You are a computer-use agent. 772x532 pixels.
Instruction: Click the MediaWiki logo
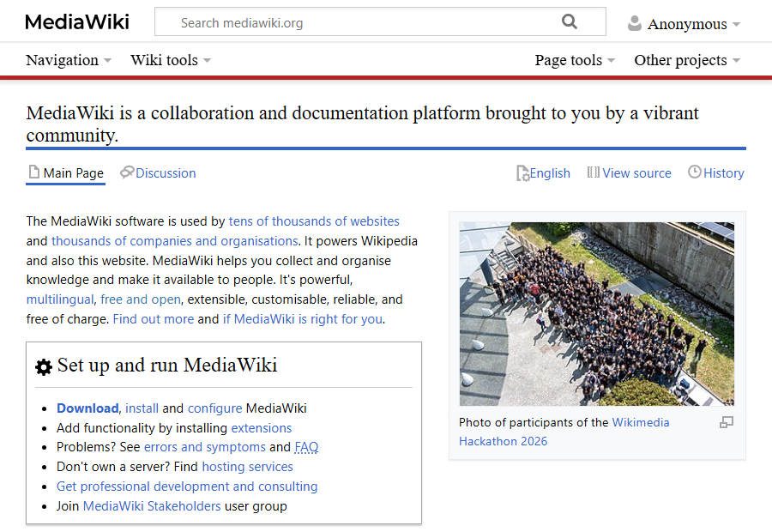(x=77, y=22)
